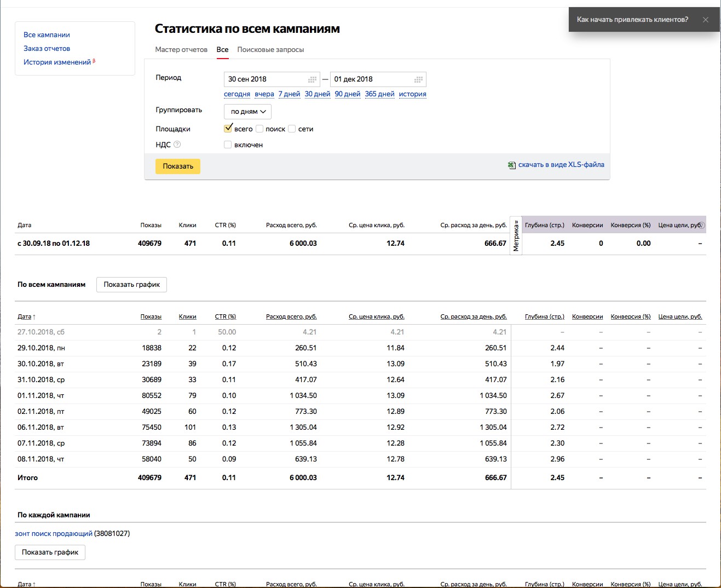Screen dimensions: 721x588
Task: Select the '30 дней' period link
Action: [318, 94]
